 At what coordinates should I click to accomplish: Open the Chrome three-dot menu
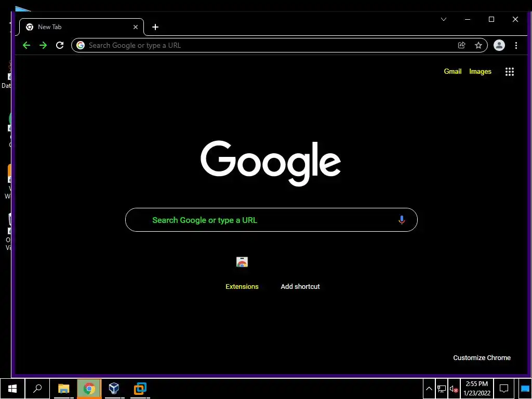pos(516,45)
